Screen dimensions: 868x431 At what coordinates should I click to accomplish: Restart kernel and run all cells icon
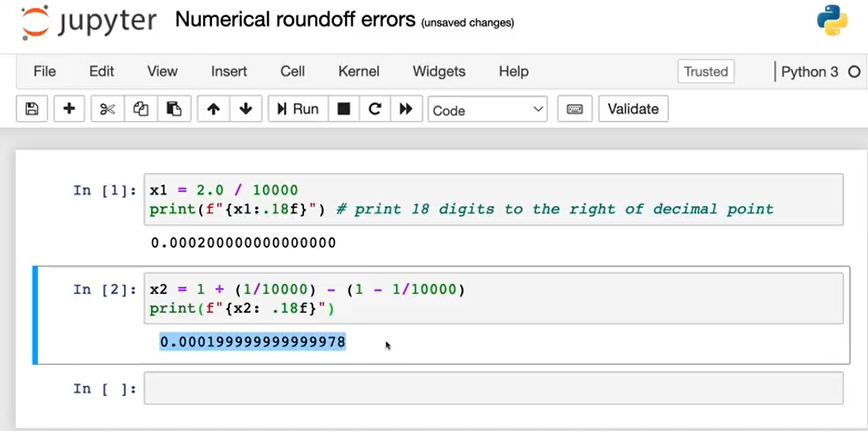coord(406,109)
